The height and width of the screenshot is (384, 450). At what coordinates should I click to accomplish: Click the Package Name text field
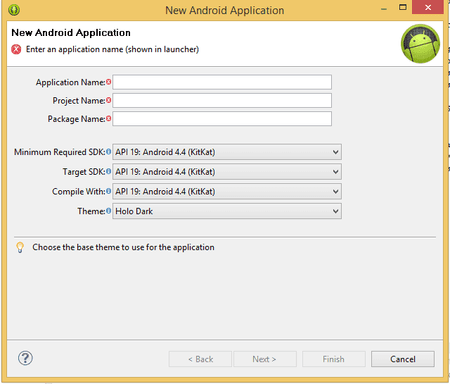click(222, 119)
